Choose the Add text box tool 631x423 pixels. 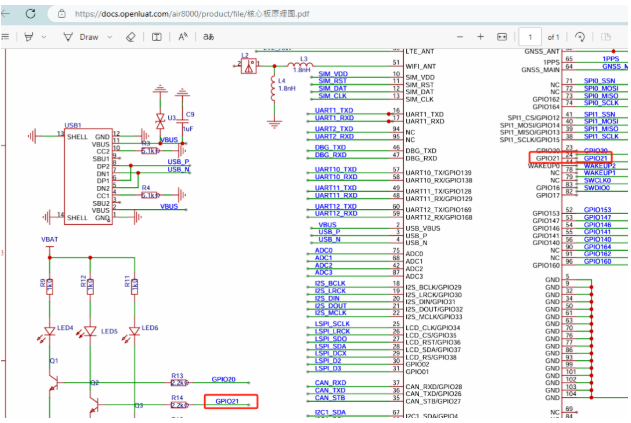pos(156,37)
